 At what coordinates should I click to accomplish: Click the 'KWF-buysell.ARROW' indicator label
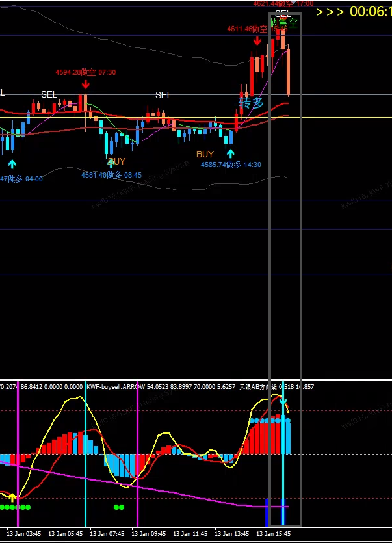[x=116, y=386]
